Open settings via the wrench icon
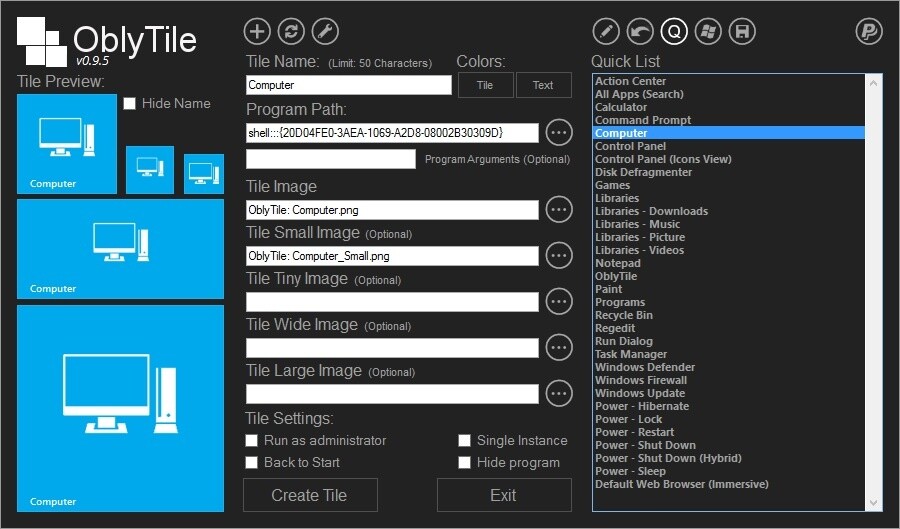 [325, 31]
